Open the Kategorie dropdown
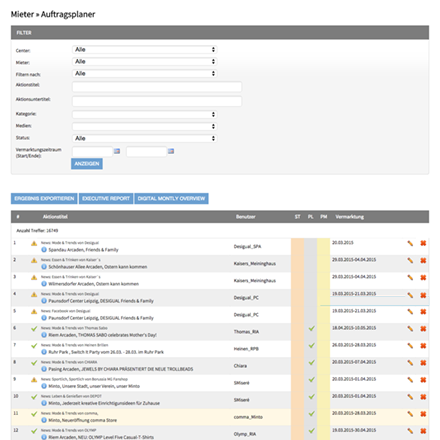Screen dimensions: 440x440 (145, 114)
